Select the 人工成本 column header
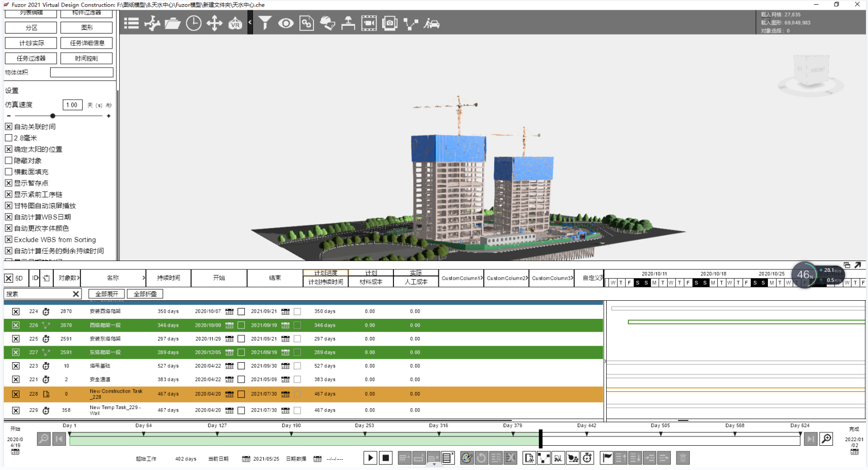Screen dimensions: 868x470 click(416, 282)
